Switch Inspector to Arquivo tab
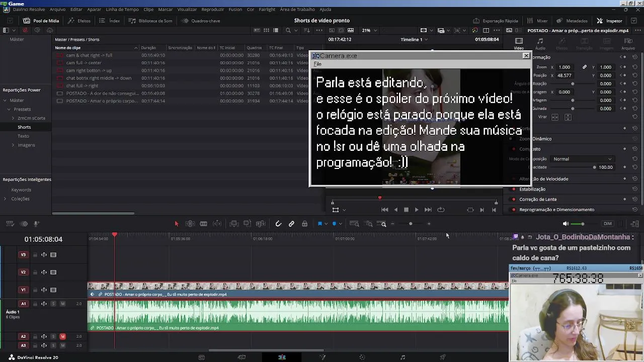This screenshot has width=644, height=362. tap(628, 44)
